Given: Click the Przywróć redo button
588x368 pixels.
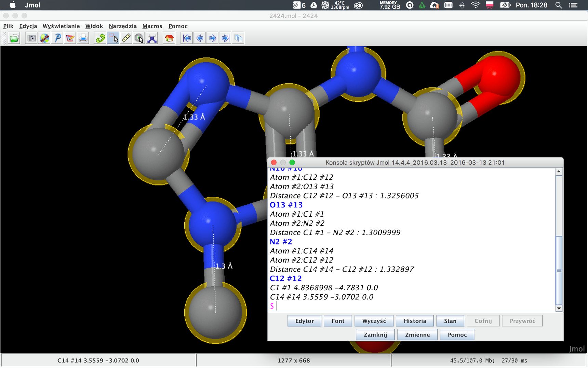Looking at the screenshot, I should [x=522, y=321].
